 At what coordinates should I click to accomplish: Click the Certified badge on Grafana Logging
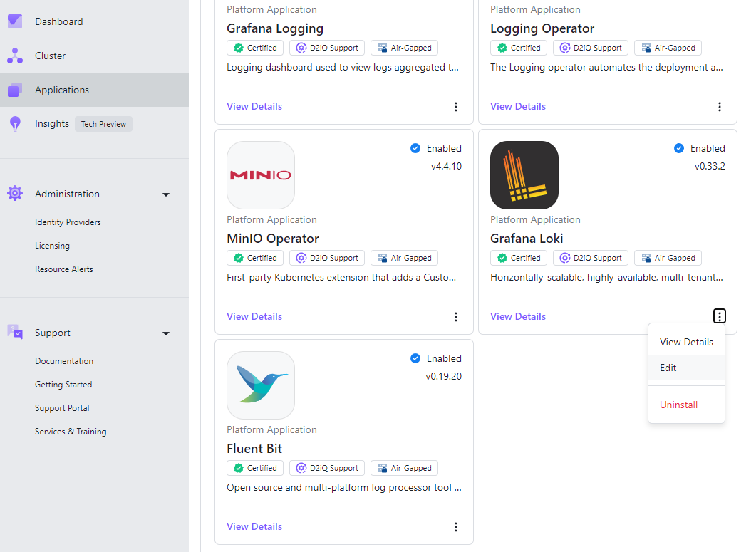(x=255, y=48)
